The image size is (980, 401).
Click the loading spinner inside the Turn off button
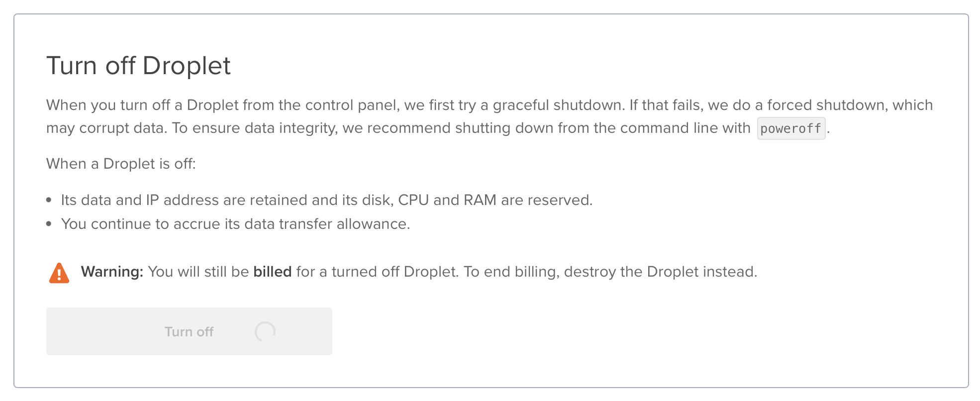(x=265, y=331)
